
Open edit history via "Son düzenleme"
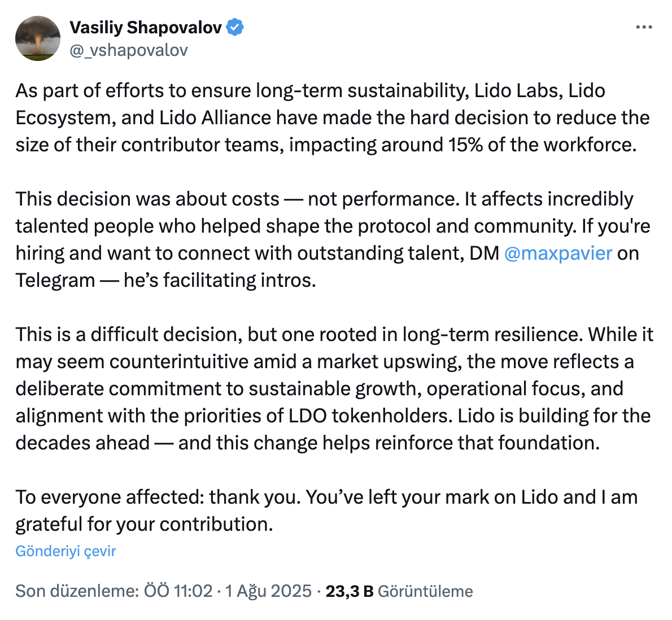(76, 591)
